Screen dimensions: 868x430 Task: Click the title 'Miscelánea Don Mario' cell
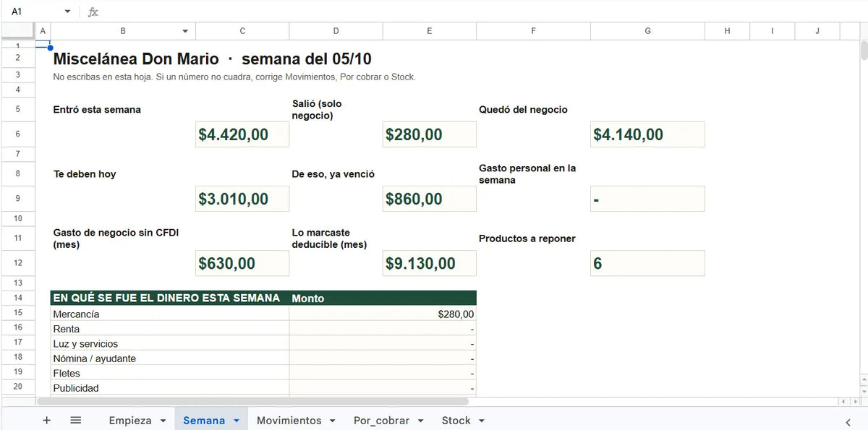212,59
